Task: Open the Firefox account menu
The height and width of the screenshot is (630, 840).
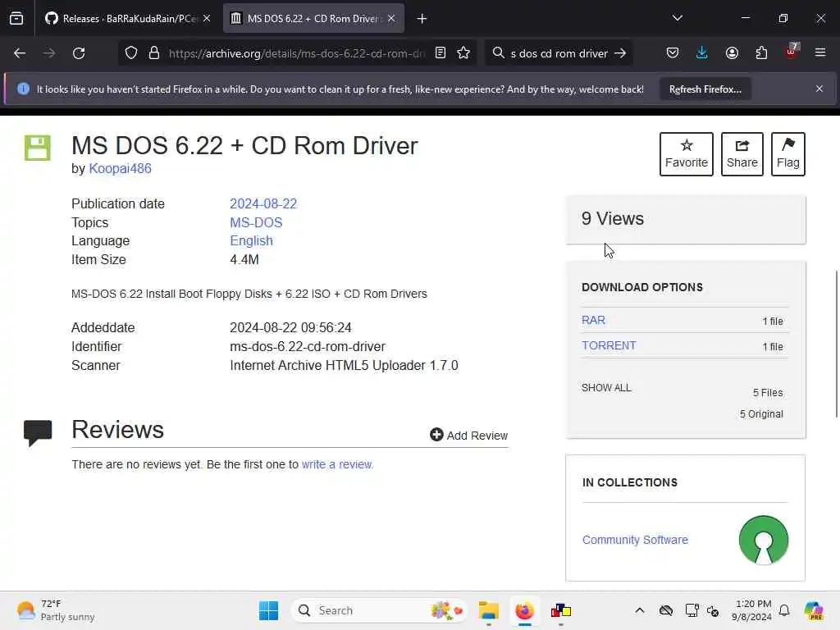Action: click(x=732, y=53)
